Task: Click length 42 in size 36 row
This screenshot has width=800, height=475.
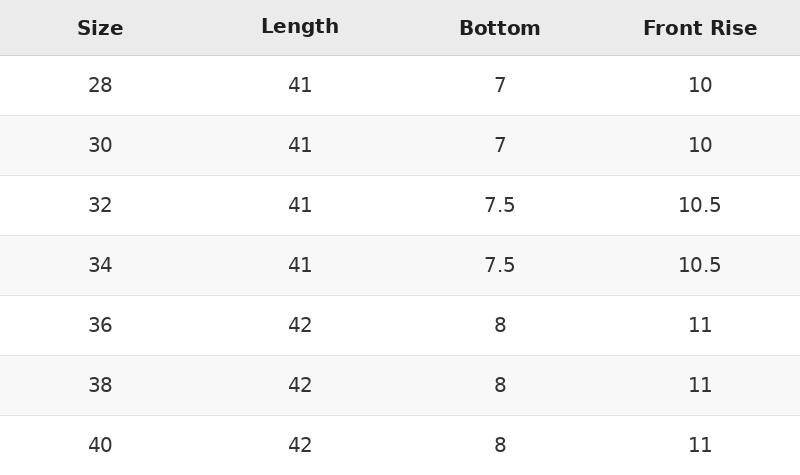Action: tap(300, 325)
